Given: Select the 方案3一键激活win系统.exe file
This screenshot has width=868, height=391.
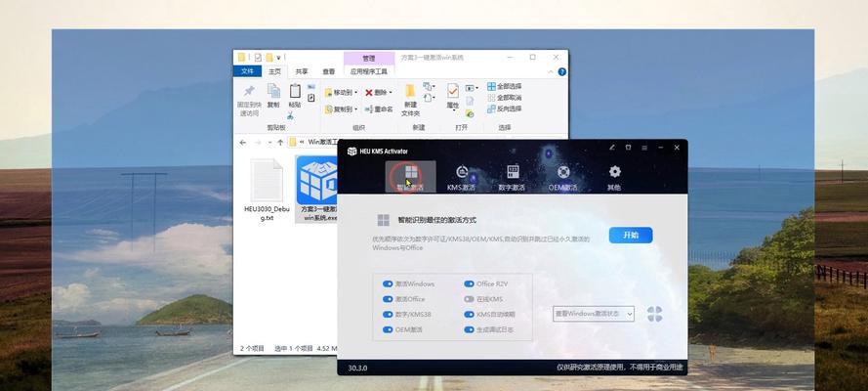Looking at the screenshot, I should coord(317,189).
